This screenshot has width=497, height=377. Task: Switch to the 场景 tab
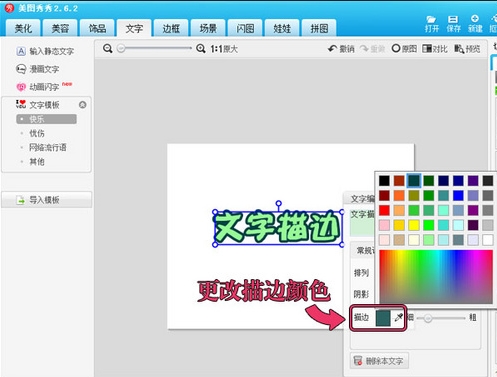[208, 28]
